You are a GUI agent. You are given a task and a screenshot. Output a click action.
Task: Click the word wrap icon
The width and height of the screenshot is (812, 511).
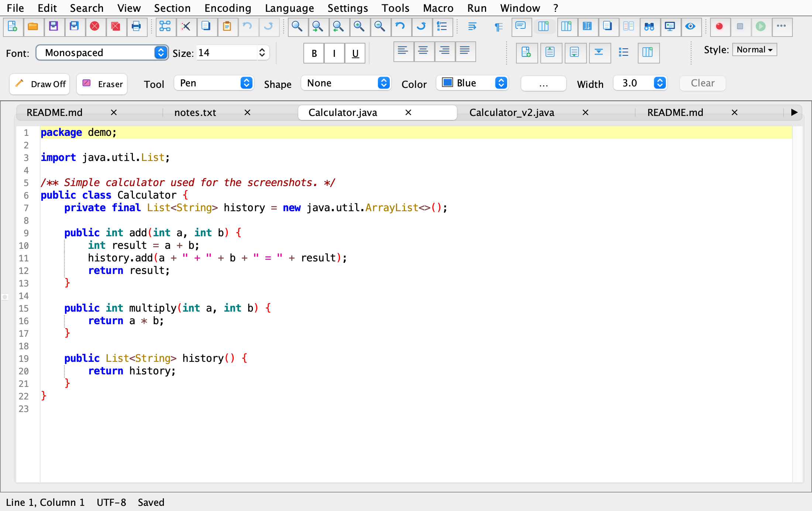[472, 27]
